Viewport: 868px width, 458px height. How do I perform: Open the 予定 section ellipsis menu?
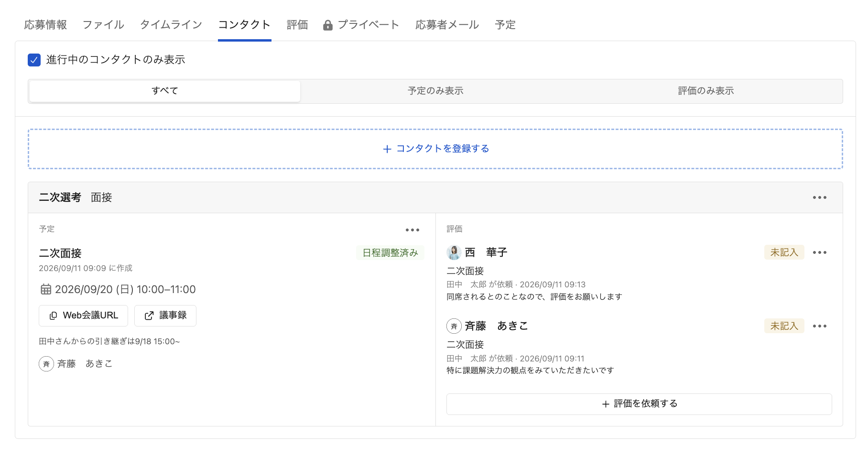412,230
